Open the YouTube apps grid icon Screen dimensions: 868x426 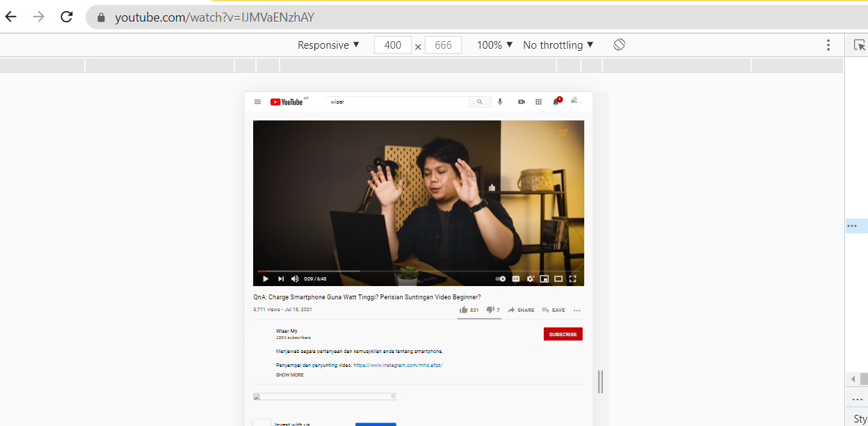538,102
